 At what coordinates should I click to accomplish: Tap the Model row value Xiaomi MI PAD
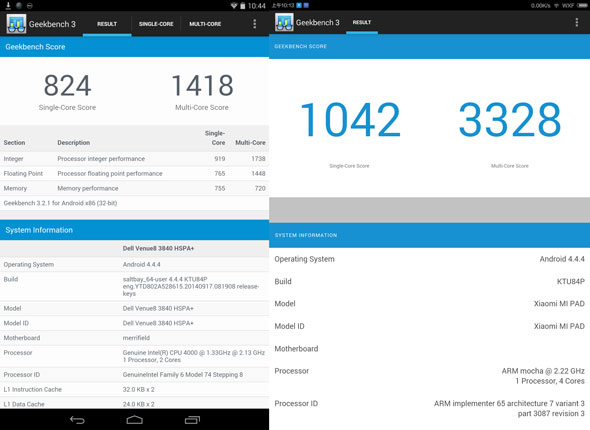pos(559,304)
